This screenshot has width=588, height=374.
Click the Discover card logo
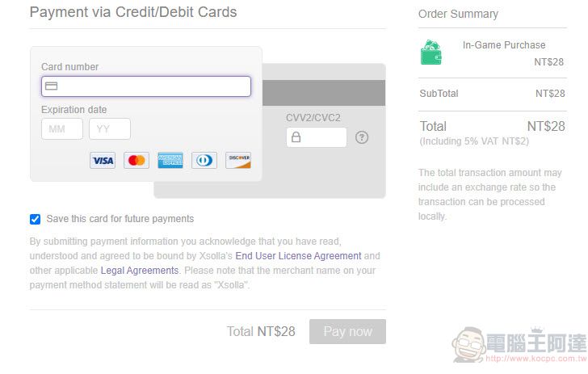click(x=238, y=161)
